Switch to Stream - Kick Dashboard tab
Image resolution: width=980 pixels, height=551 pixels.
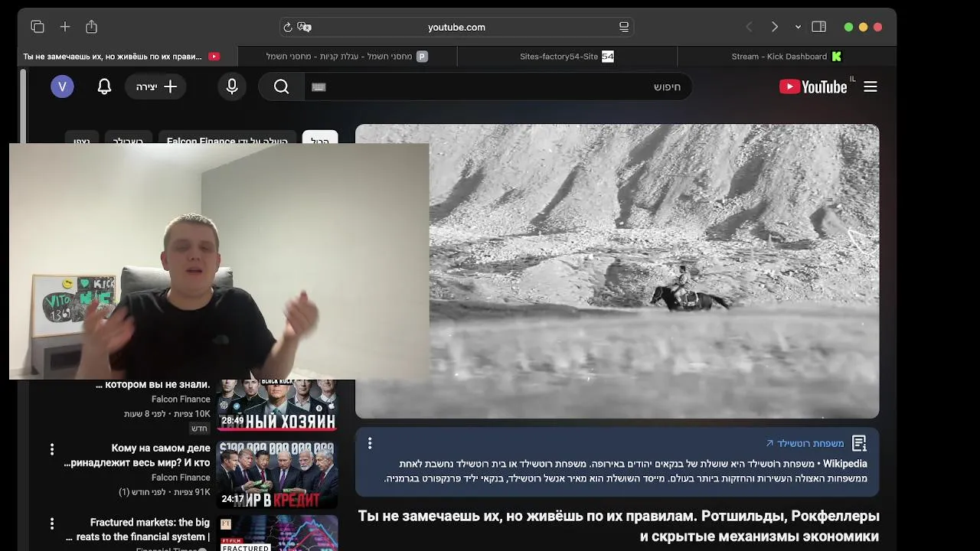[786, 57]
